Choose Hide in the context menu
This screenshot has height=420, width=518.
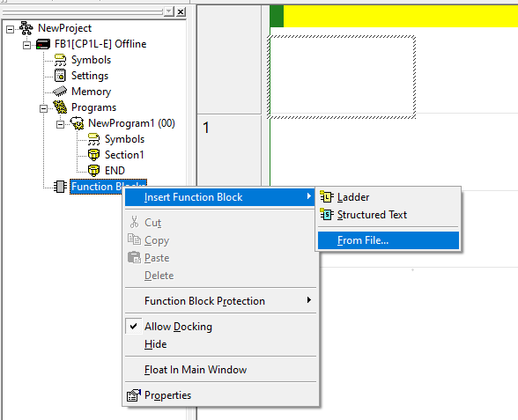point(220,344)
